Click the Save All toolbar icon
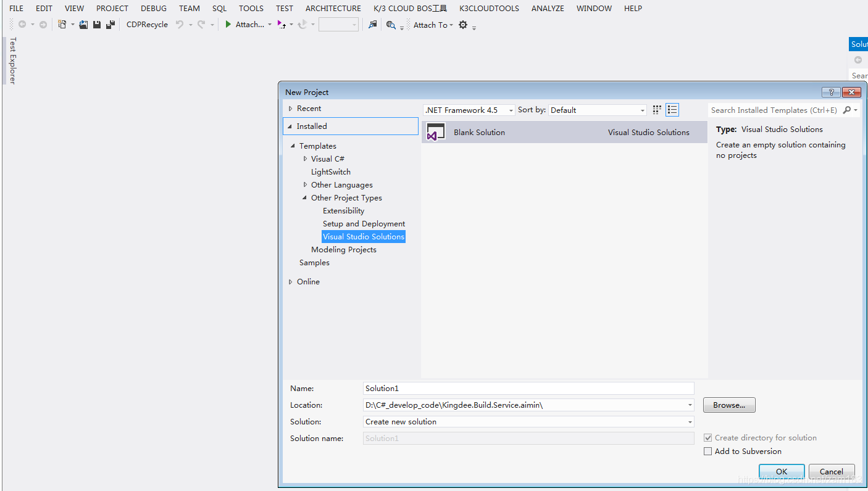This screenshot has height=491, width=868. coord(111,25)
